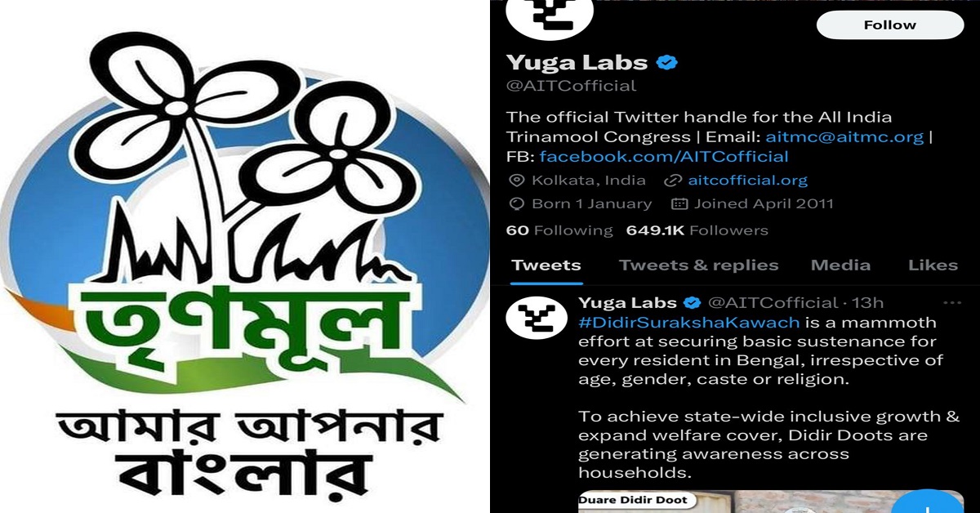The height and width of the screenshot is (513, 980).
Task: Click the verified badge beside Yuga Labs heading
Action: [x=668, y=63]
